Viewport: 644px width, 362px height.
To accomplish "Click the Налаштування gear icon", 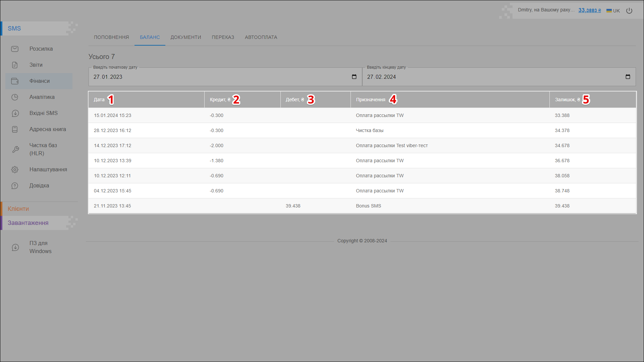I will click(15, 170).
